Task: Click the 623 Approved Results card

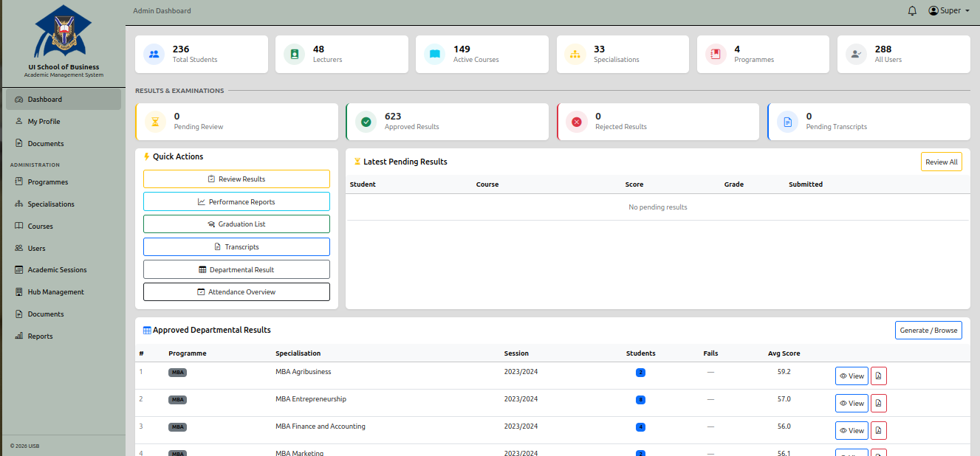Action: [x=447, y=122]
